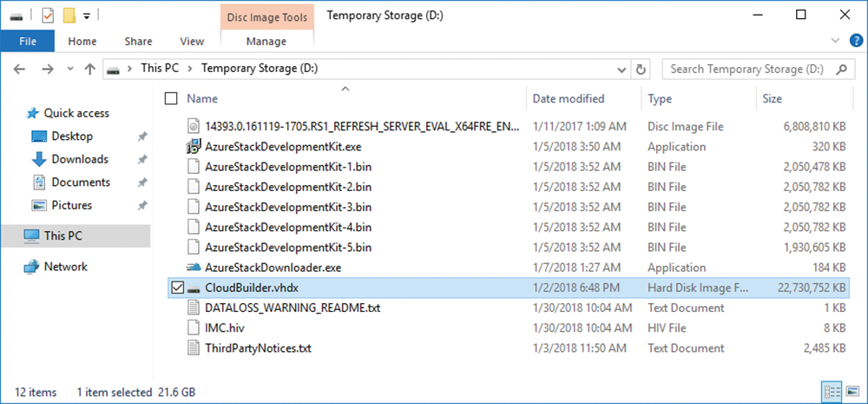Open Help with the blue question mark icon
This screenshot has height=404, width=868.
tap(855, 40)
